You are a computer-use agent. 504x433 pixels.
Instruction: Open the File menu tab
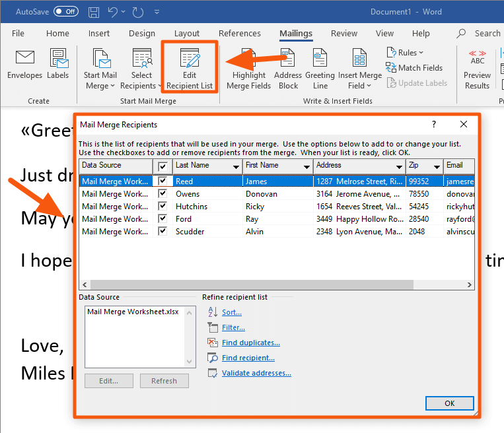pos(18,34)
